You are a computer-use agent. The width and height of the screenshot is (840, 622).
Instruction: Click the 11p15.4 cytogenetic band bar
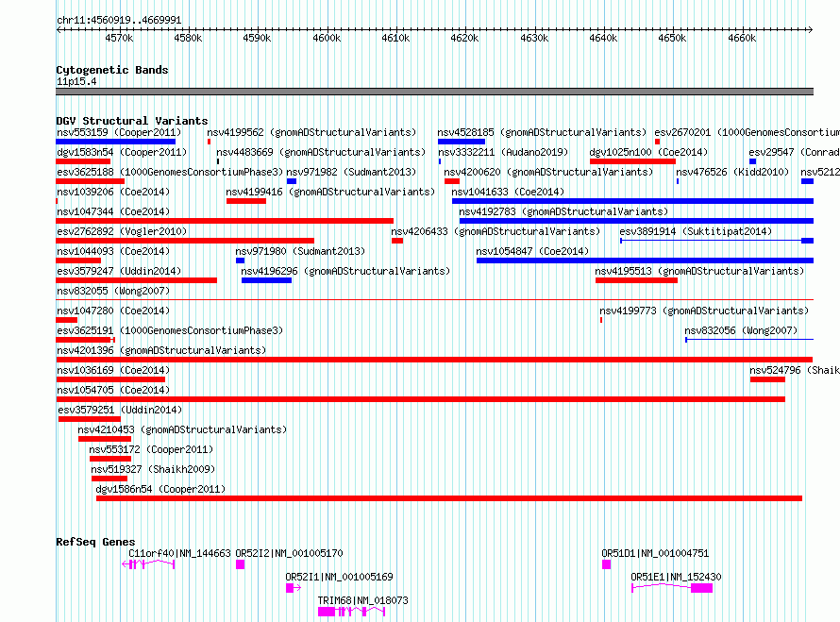pyautogui.click(x=434, y=92)
